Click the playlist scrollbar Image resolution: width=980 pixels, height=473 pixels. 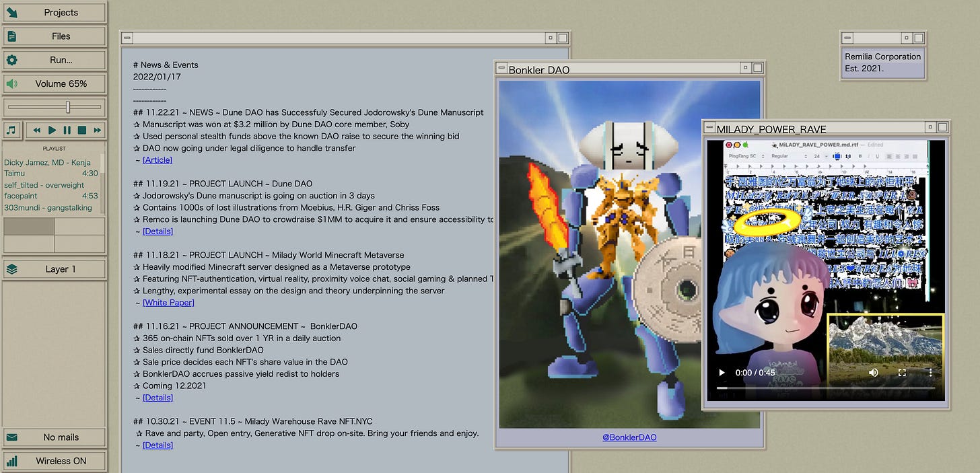point(103,183)
